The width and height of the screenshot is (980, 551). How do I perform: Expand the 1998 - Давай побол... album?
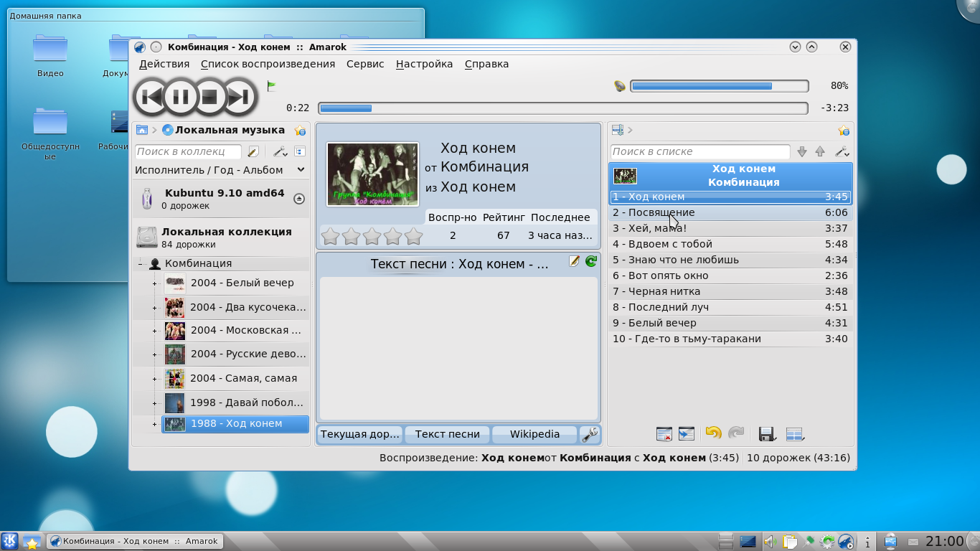click(154, 402)
